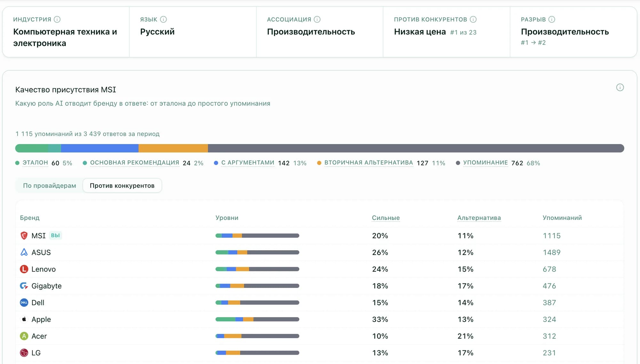Screen dimensions: 640x364
Task: Click the Альтернатива column header
Action: [x=479, y=218]
